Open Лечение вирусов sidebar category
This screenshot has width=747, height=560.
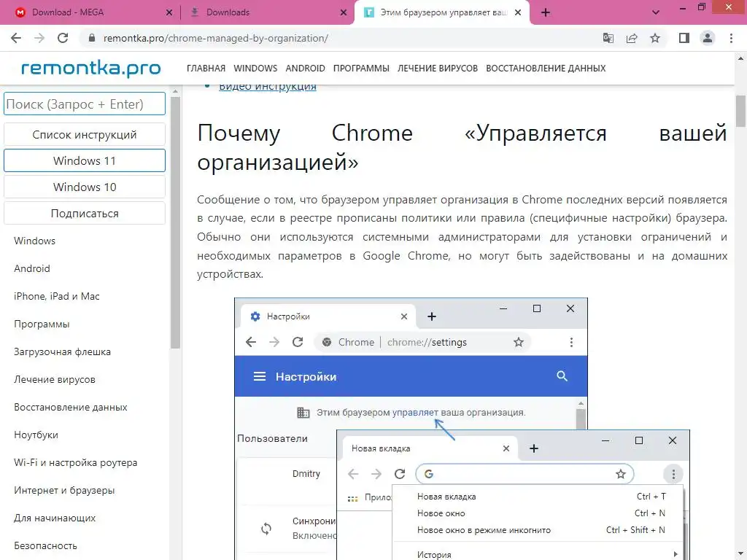point(54,379)
